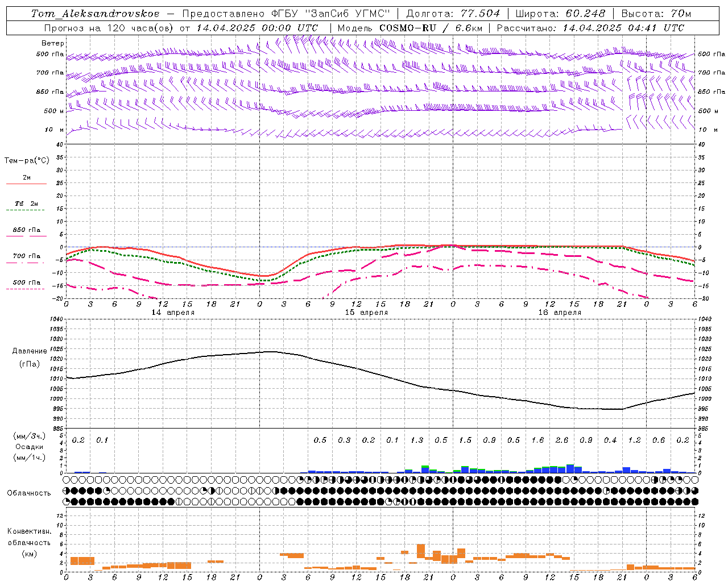Click the '(мм/1ч.)' precipitation unit label

click(x=30, y=458)
